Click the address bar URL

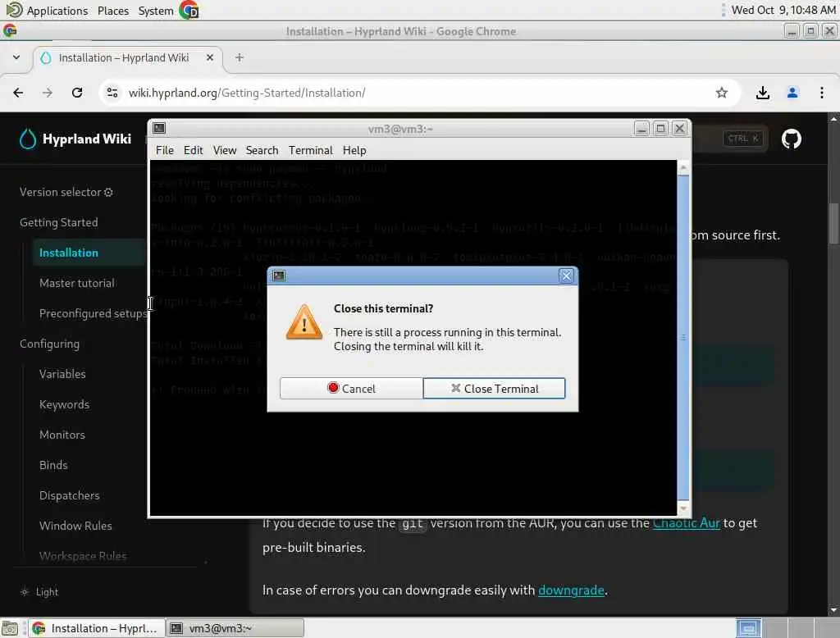pos(247,93)
